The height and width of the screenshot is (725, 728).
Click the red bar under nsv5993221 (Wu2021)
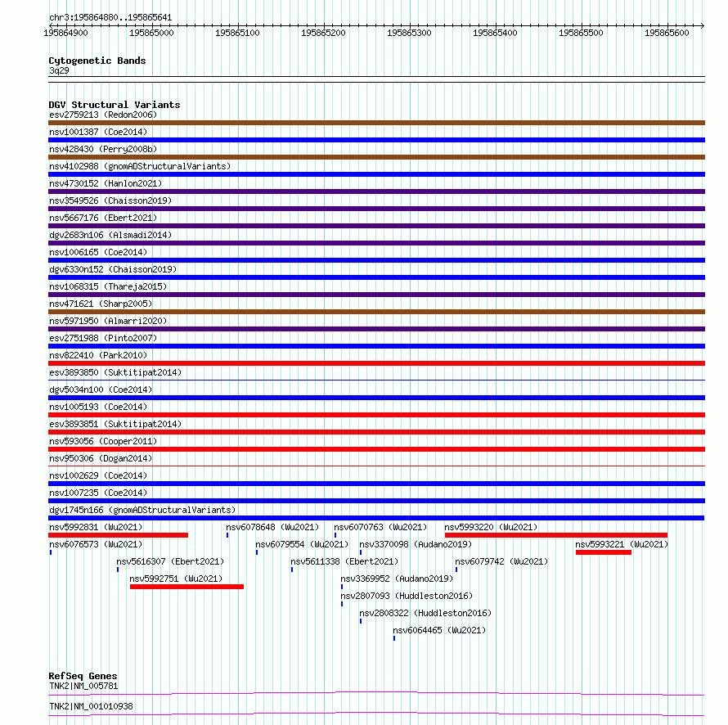604,552
